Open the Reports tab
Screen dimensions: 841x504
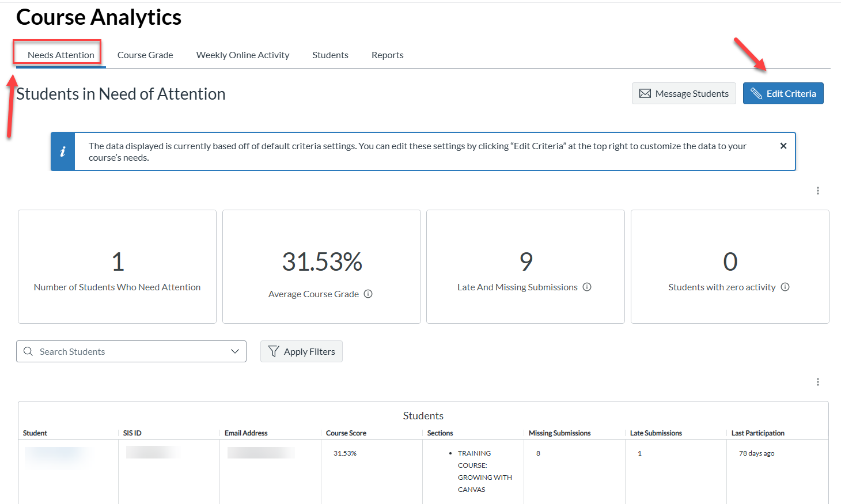[387, 55]
